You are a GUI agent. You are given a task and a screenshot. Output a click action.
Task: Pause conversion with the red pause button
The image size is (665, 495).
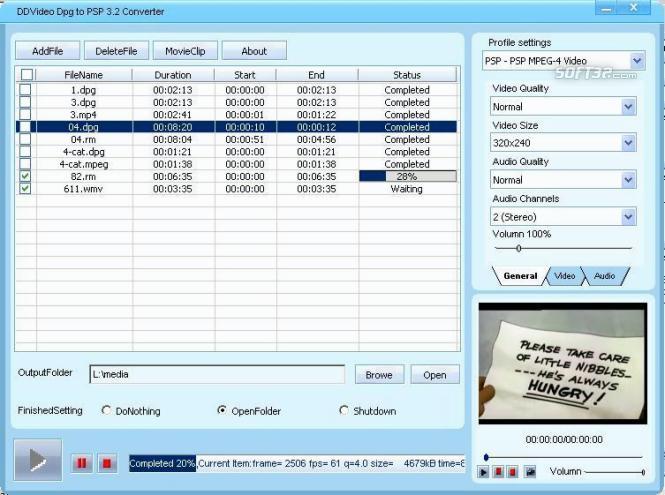tap(81, 463)
